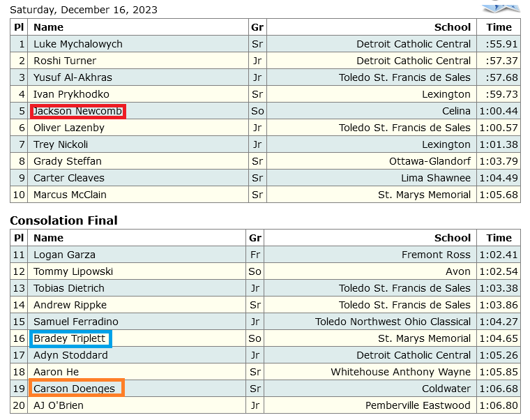This screenshot has width=530, height=420.
Task: Click the blue star icon at top right
Action: (501, 7)
